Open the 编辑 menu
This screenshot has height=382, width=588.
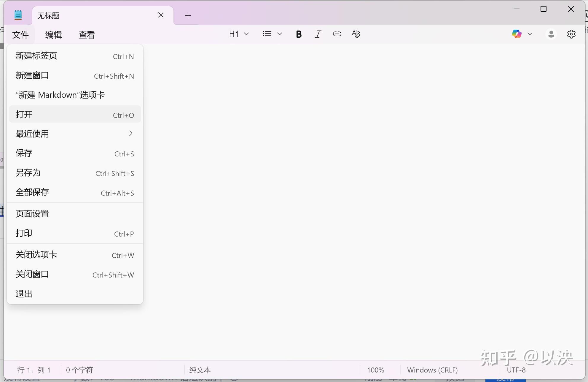tap(53, 34)
